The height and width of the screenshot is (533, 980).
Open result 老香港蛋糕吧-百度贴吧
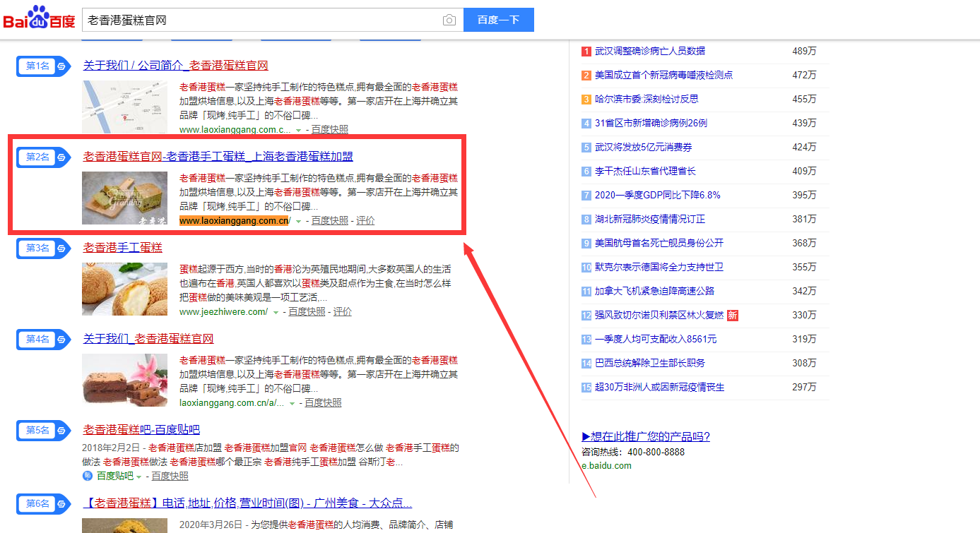pyautogui.click(x=141, y=430)
